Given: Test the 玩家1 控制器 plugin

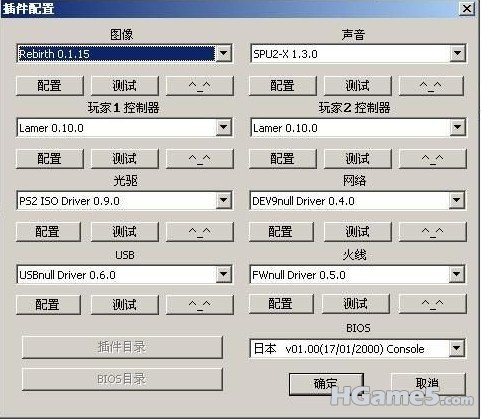Looking at the screenshot, I should (125, 158).
